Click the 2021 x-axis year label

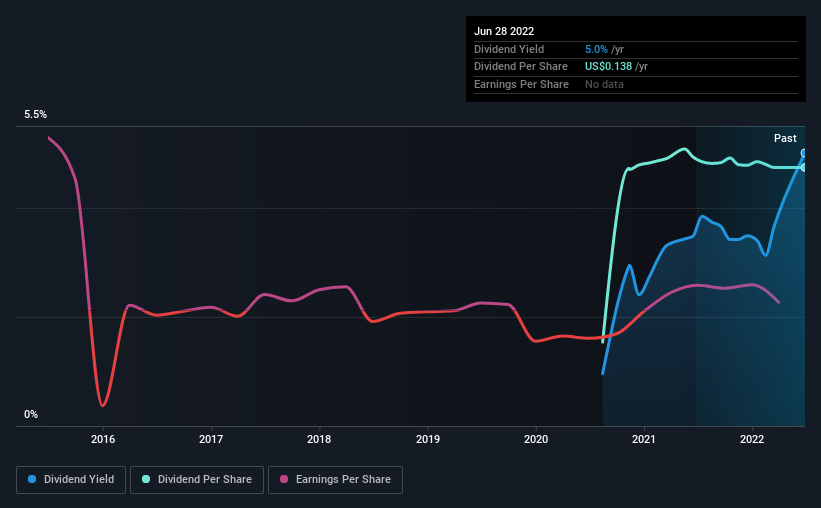tap(644, 439)
